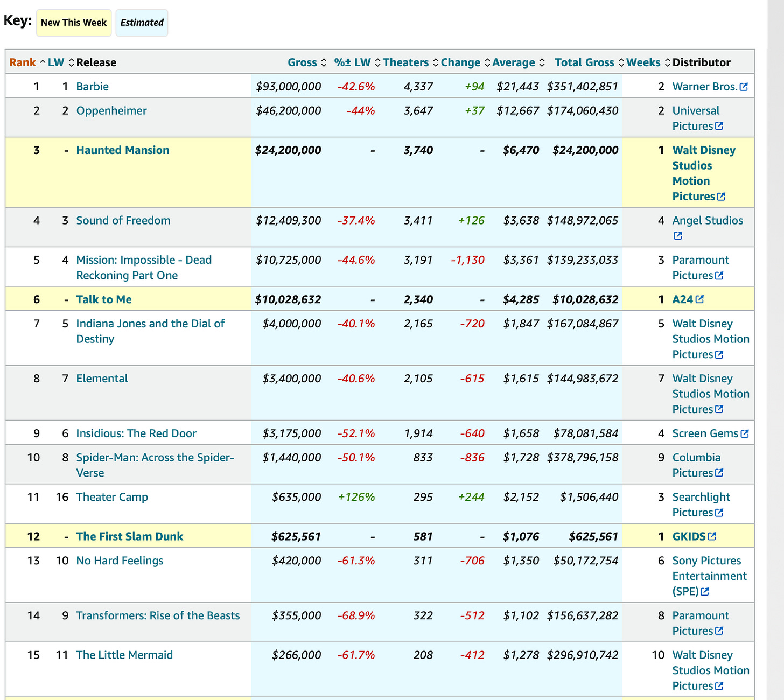The image size is (784, 700).
Task: Open Sound of Freedom link
Action: pyautogui.click(x=123, y=221)
